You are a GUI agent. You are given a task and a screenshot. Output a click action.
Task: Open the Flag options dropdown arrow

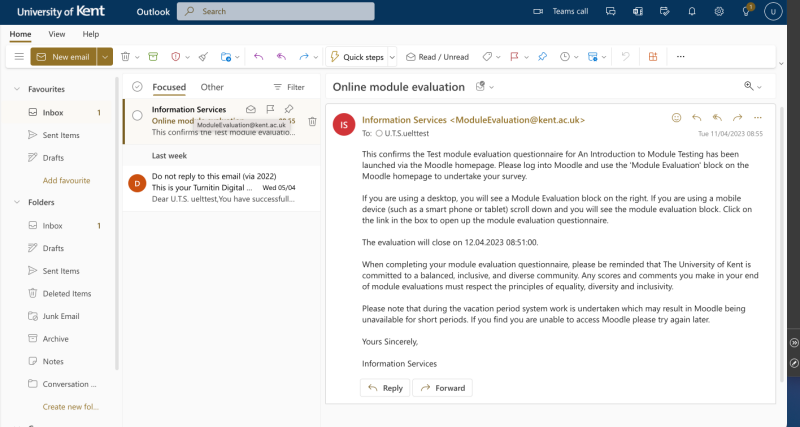pos(526,57)
